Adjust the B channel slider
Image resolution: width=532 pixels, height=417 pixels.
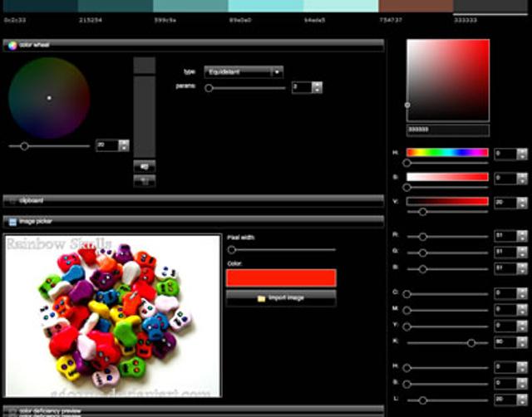coord(423,269)
